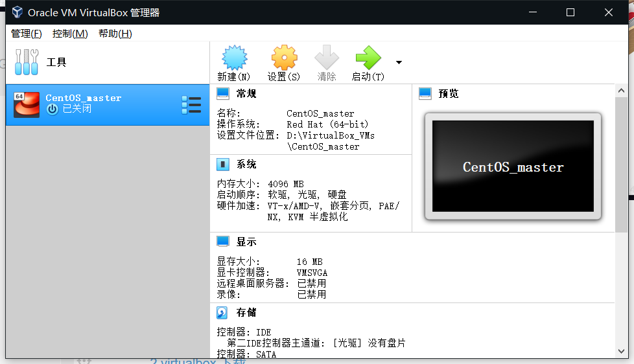Viewport: 634px width, 364px height.
Task: Open the 显示 display settings heading
Action: [246, 242]
